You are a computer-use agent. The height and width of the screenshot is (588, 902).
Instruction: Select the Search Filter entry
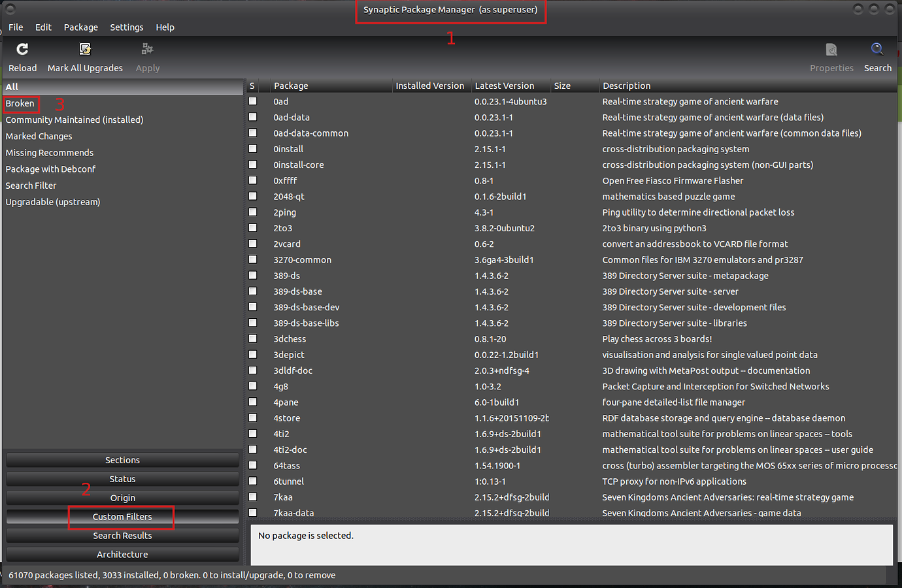[31, 186]
